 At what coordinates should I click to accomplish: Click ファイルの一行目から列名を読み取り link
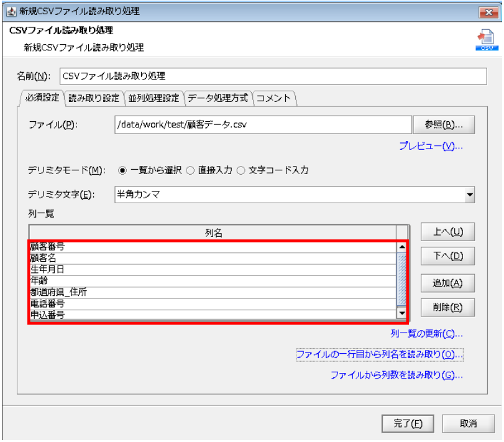tap(379, 354)
